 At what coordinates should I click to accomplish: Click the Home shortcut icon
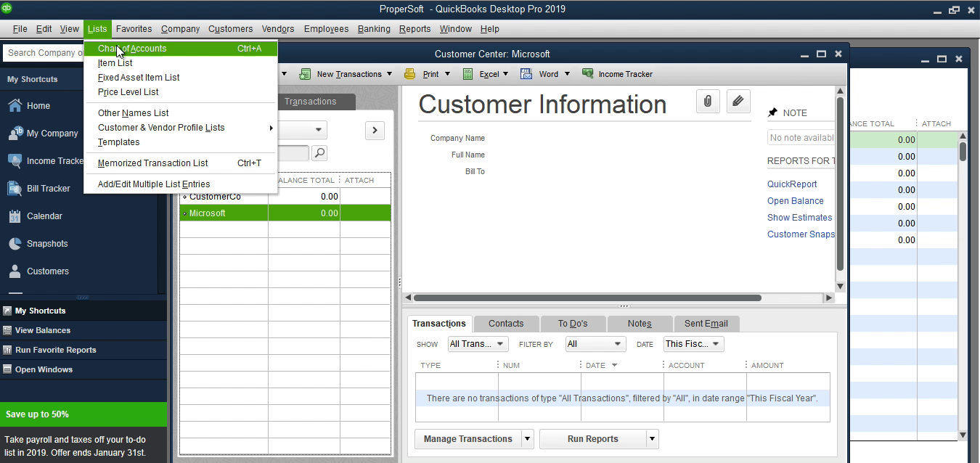point(15,106)
